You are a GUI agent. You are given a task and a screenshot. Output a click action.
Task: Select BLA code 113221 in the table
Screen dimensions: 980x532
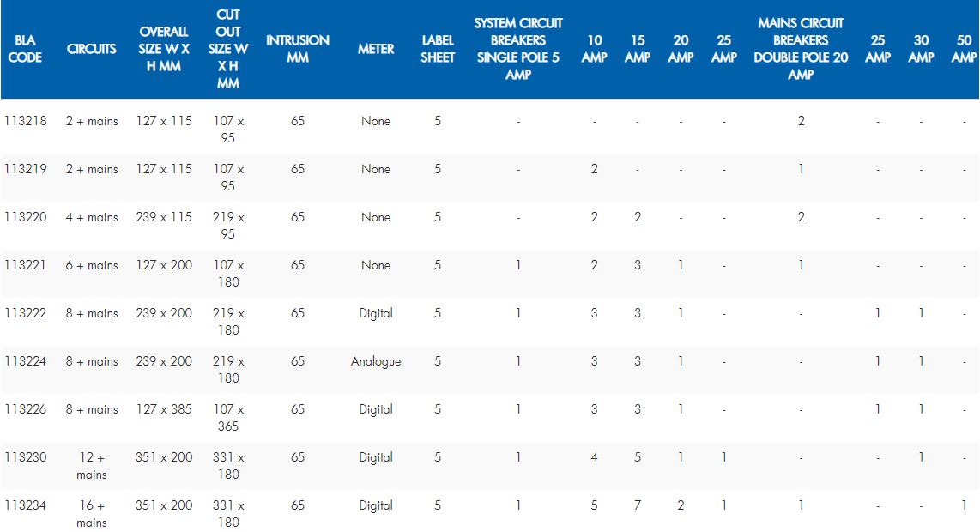click(x=26, y=265)
